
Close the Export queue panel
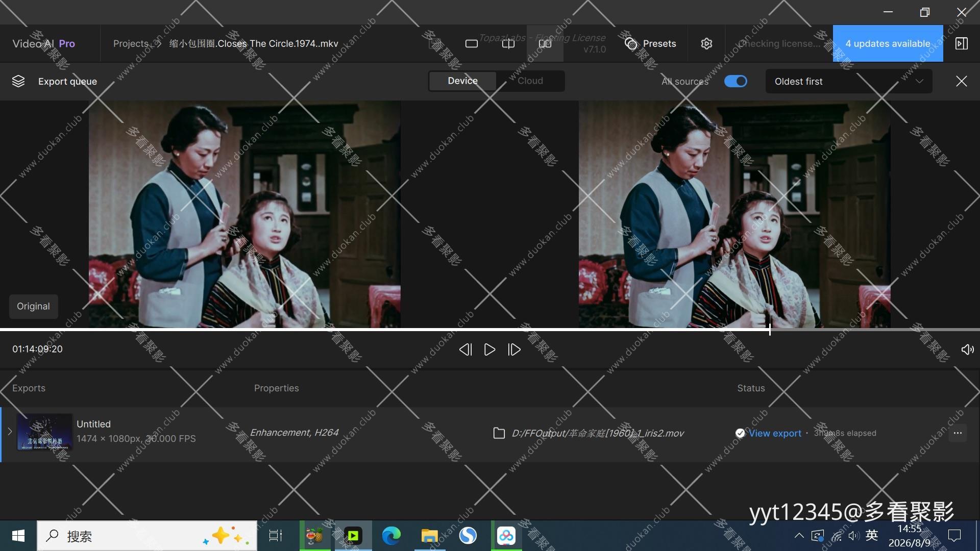pyautogui.click(x=962, y=81)
